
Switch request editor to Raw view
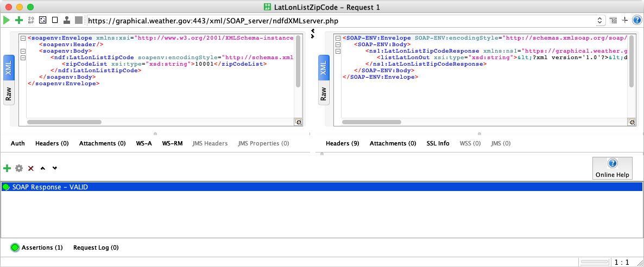click(9, 95)
